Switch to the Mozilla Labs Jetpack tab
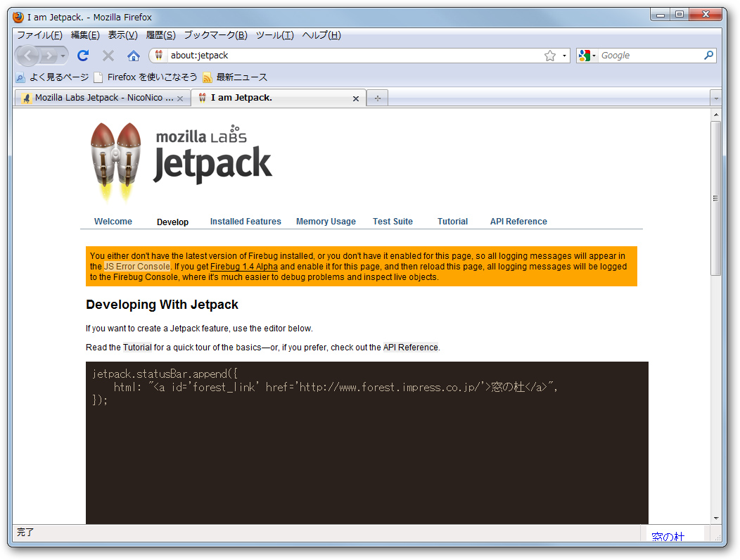The width and height of the screenshot is (740, 560). click(98, 98)
